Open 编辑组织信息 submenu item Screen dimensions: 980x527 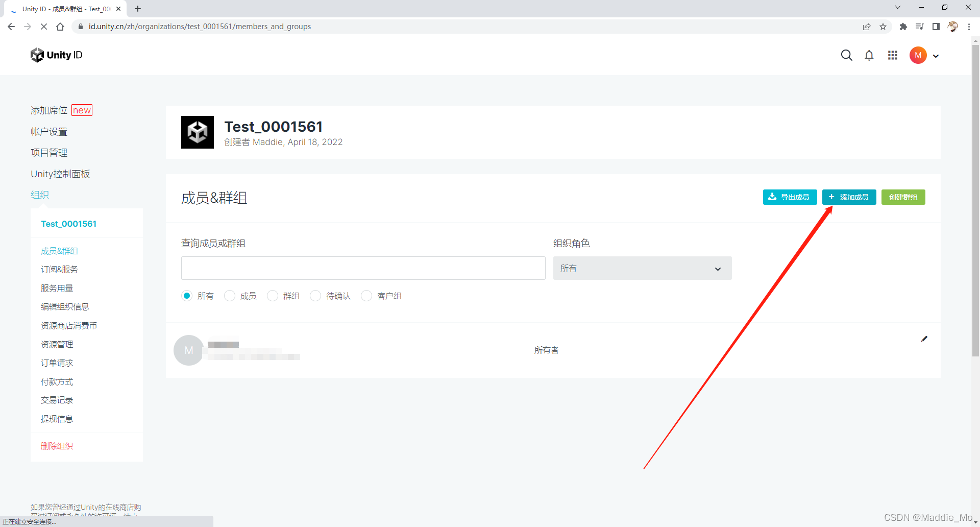click(65, 306)
